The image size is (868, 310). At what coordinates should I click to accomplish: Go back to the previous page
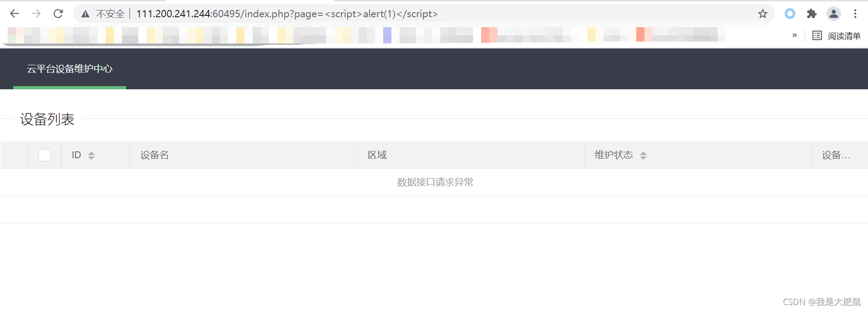pos(15,14)
